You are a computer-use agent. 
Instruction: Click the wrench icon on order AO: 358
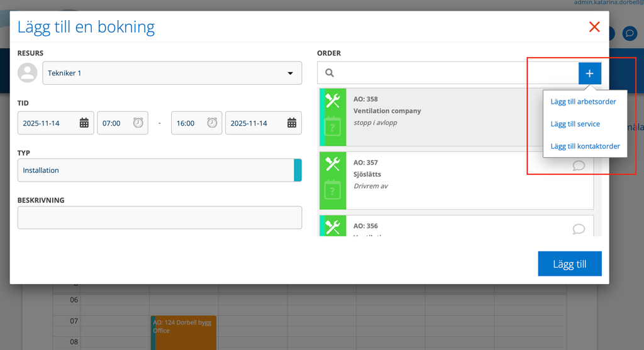click(333, 100)
